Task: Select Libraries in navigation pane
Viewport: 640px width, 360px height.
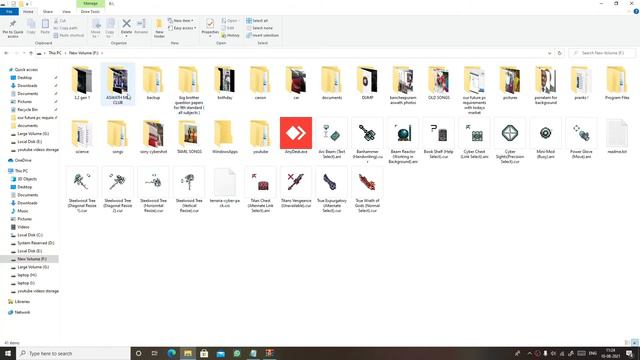Action: pyautogui.click(x=22, y=302)
